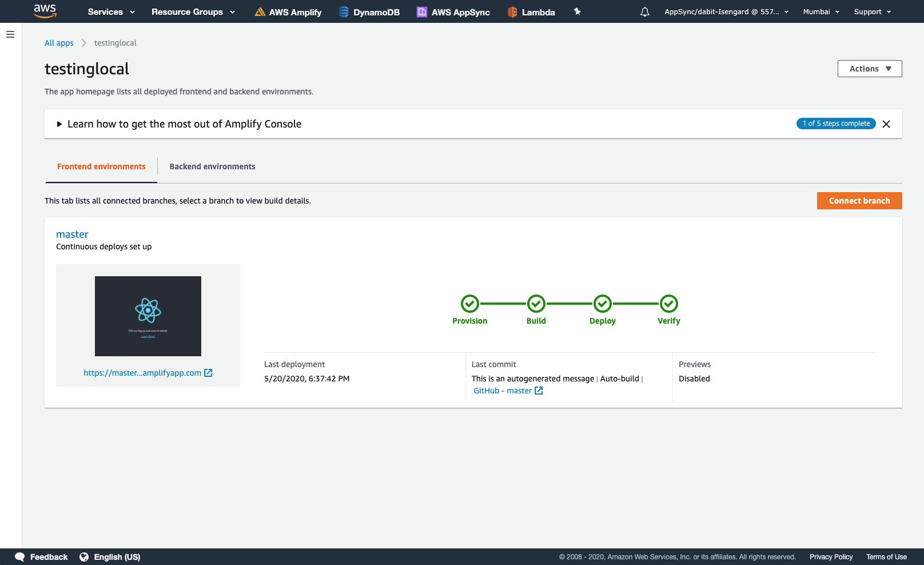Open the Mumbai region dropdown
The image size is (924, 565).
(821, 12)
